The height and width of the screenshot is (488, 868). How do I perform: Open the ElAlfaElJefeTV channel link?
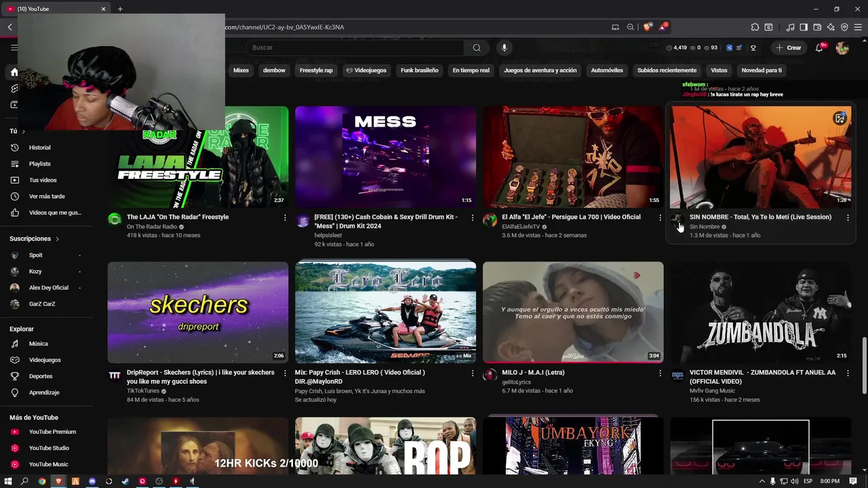(521, 227)
